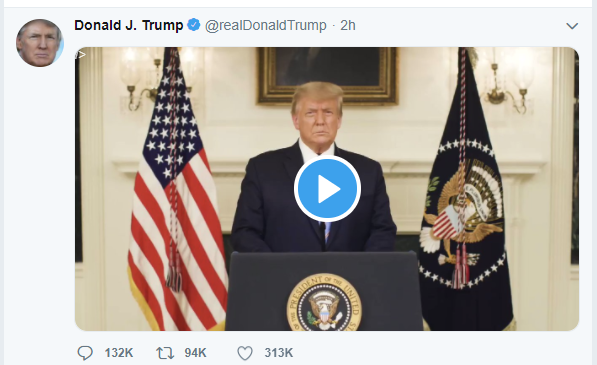Viewport: 597px width, 365px height.
Task: Click the framed painting above the speaker
Action: pyautogui.click(x=328, y=75)
